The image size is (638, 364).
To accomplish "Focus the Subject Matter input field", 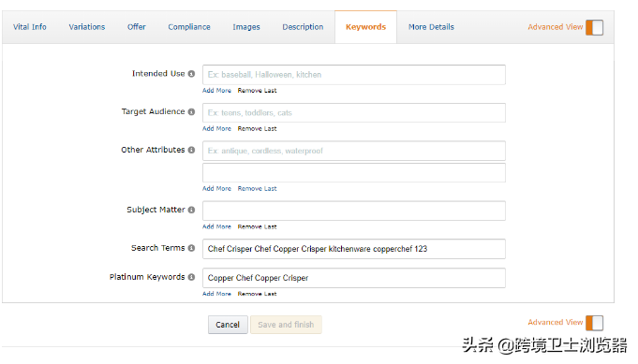I will [x=354, y=211].
